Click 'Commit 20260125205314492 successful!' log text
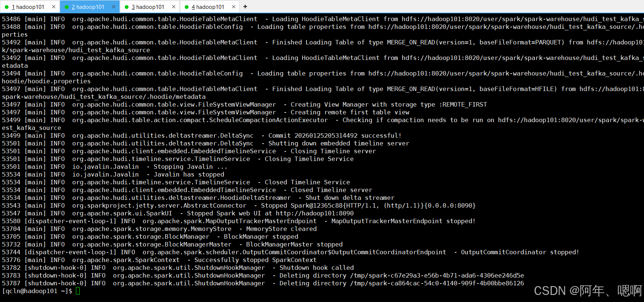The height and width of the screenshot is (302, 644). pos(335,135)
